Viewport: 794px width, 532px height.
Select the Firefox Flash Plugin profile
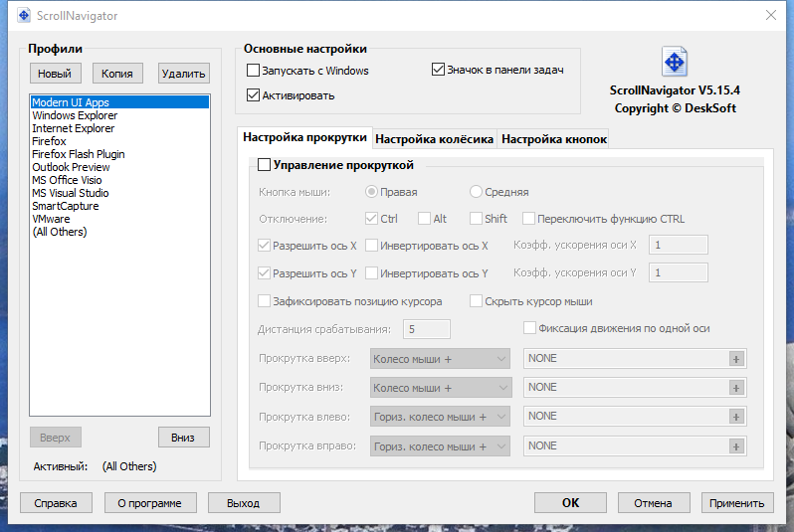tap(78, 154)
